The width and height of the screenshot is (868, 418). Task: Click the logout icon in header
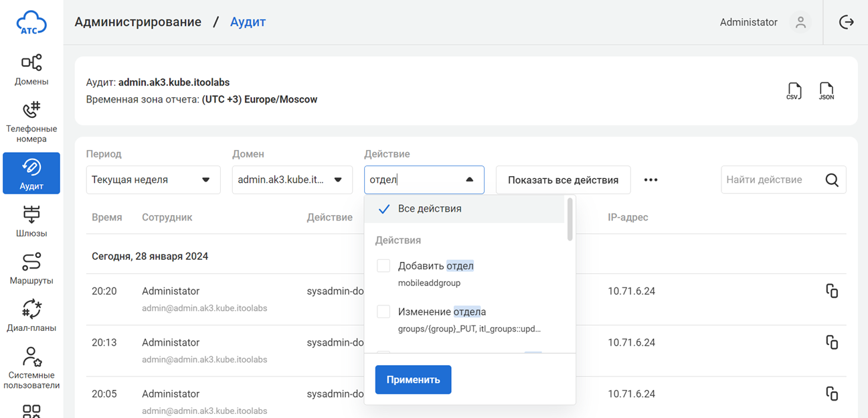846,22
